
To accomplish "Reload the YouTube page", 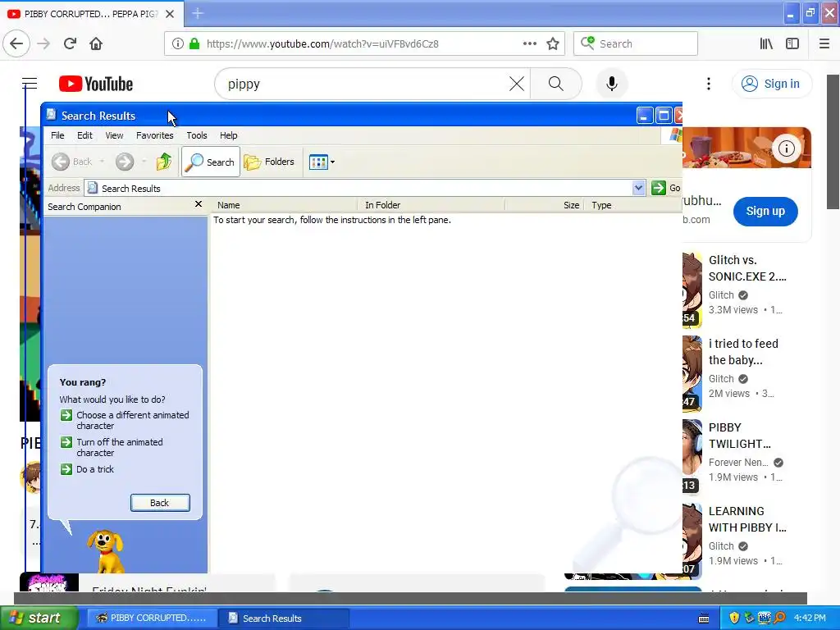I will click(70, 44).
